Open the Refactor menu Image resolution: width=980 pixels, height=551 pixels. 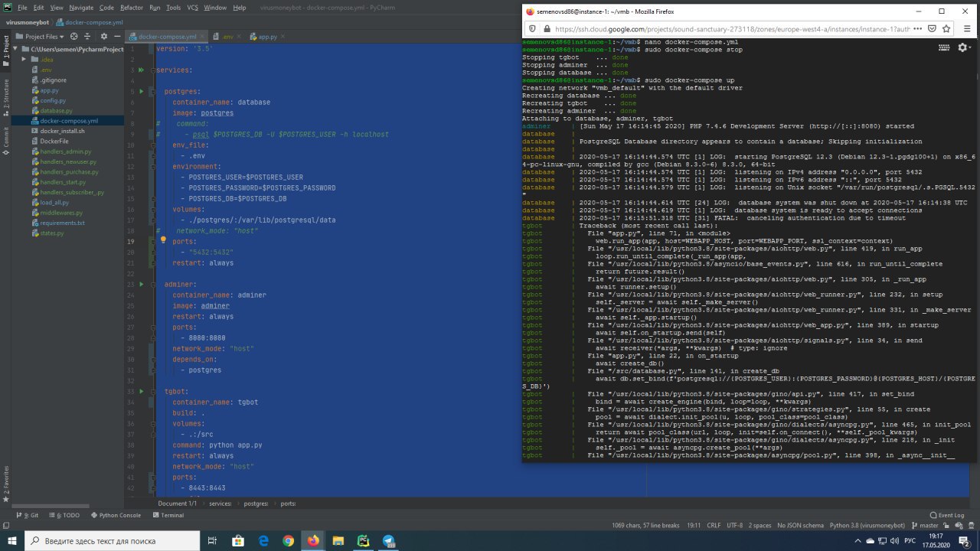coord(132,7)
